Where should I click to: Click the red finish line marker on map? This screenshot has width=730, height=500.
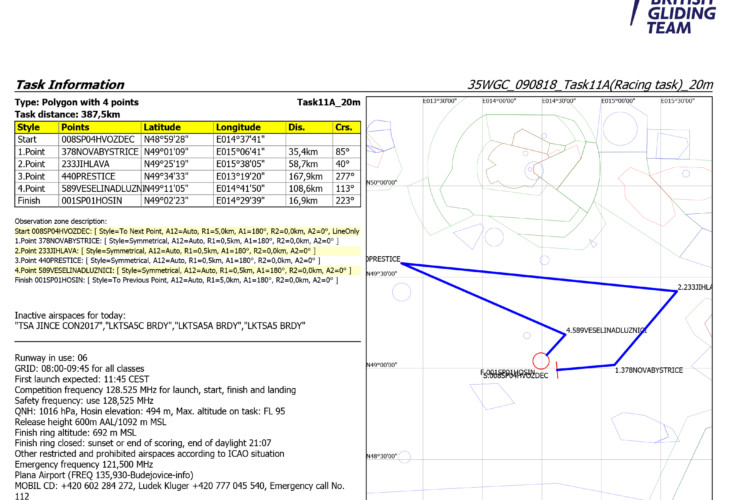pos(557,370)
